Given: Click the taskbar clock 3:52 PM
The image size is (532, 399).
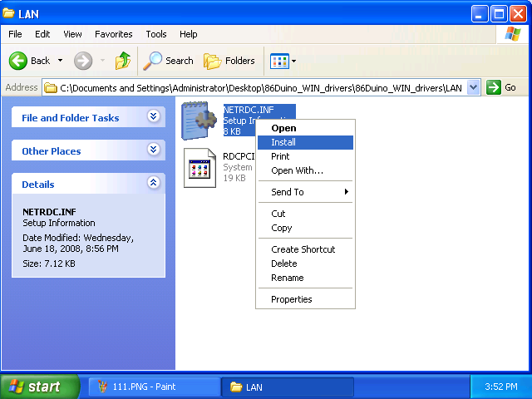Looking at the screenshot, I should click(500, 387).
